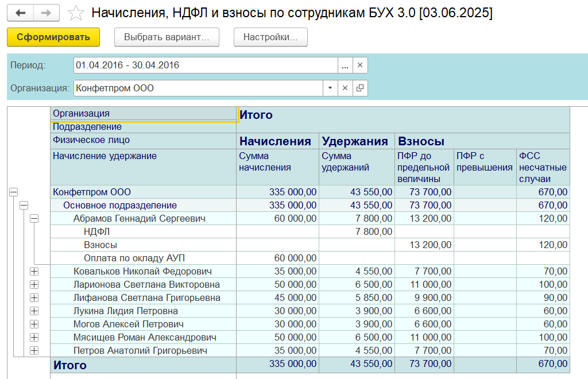Select Начисление удержание header cell

[143, 167]
